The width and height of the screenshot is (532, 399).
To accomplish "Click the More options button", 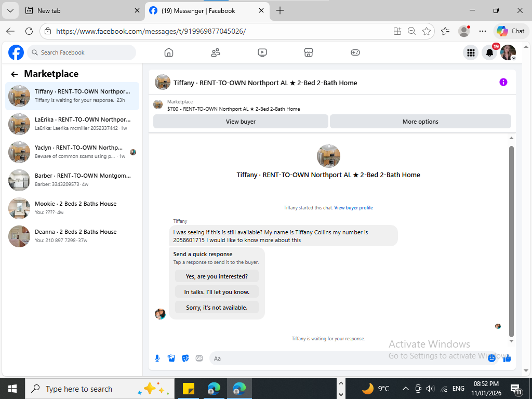I will click(x=420, y=122).
